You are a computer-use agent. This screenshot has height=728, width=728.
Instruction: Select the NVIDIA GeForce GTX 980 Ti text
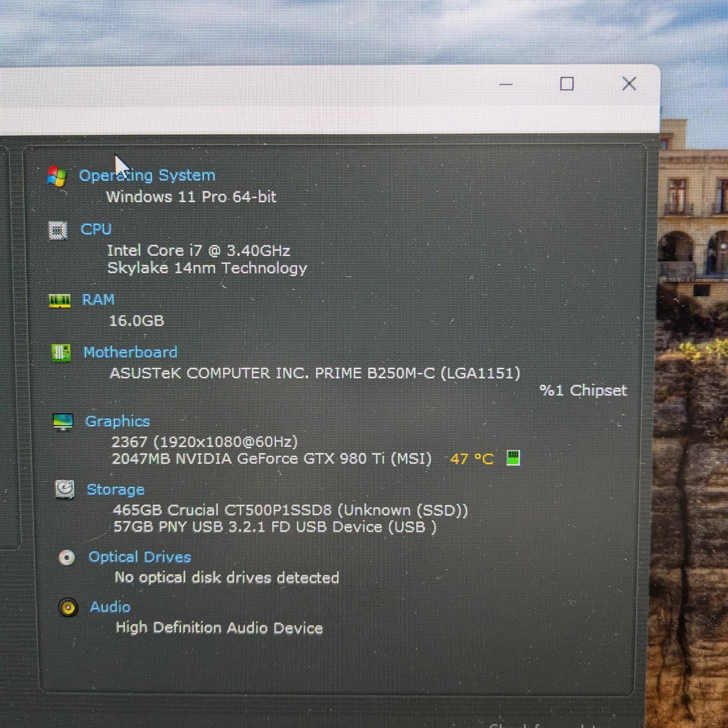272,459
